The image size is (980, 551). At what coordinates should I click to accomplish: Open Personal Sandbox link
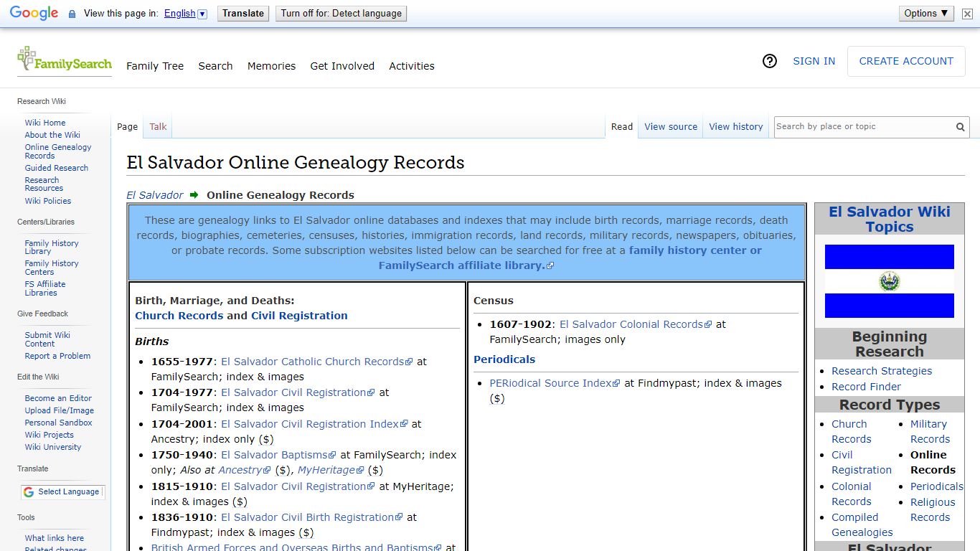59,423
